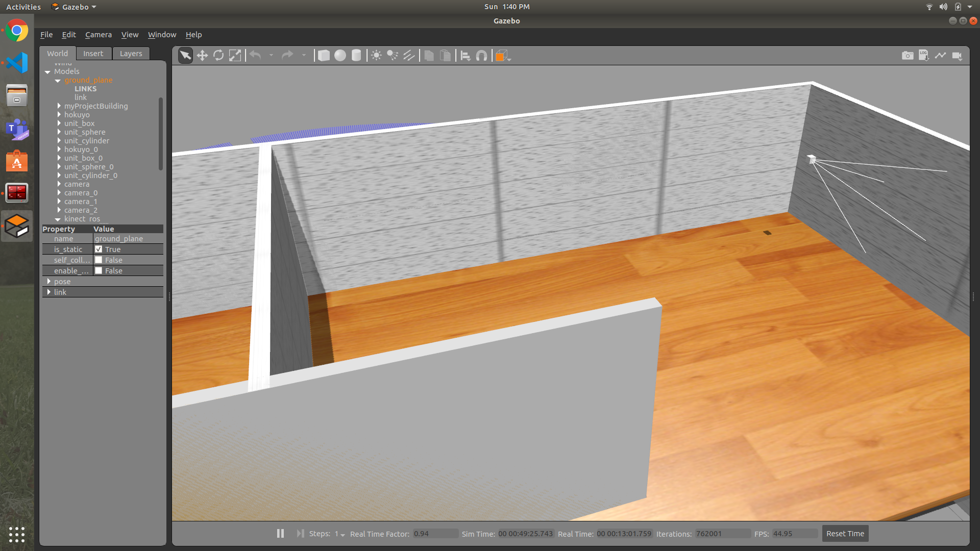Select unit_cylinder_0 in model list
Screen dimensions: 980x551
pos(90,176)
